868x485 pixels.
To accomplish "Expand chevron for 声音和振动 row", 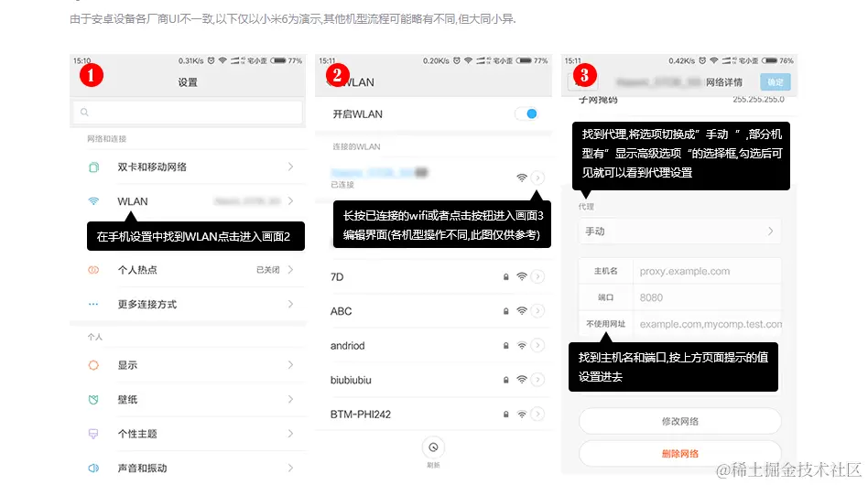I will (x=290, y=468).
